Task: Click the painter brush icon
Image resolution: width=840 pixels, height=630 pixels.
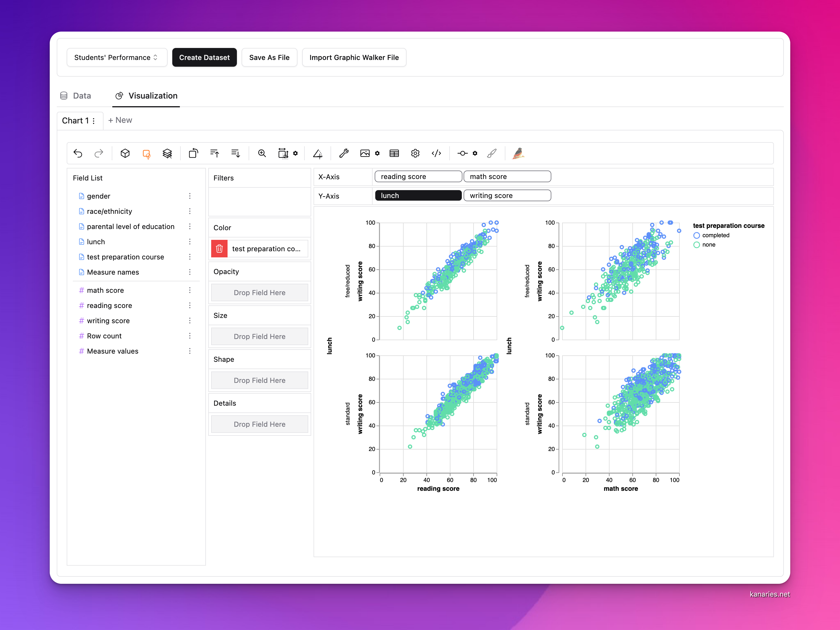Action: pyautogui.click(x=492, y=154)
